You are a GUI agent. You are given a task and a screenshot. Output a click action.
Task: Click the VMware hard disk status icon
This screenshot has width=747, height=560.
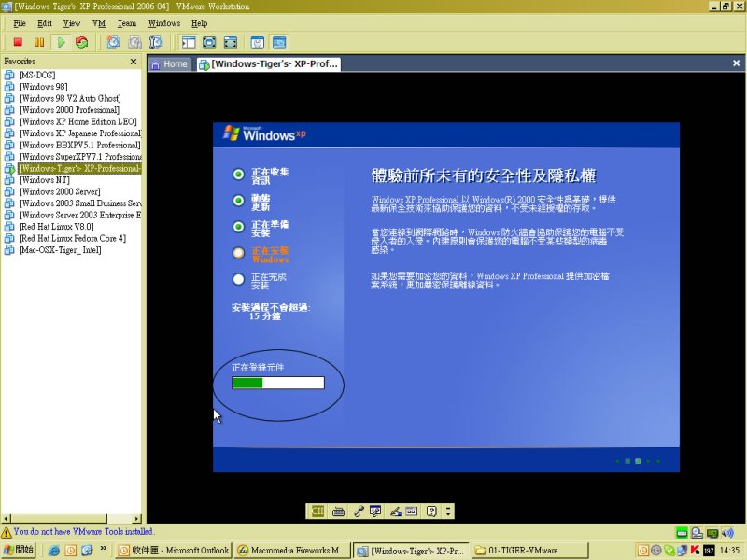tap(682, 532)
